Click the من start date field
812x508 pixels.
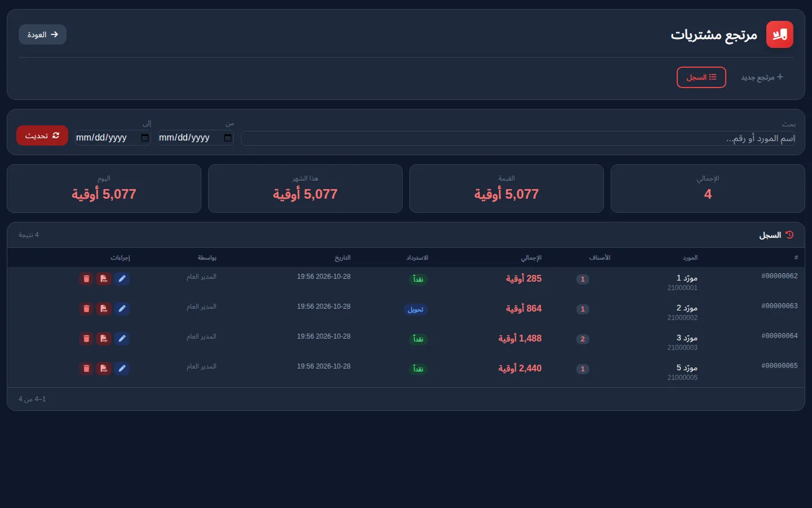pyautogui.click(x=196, y=138)
